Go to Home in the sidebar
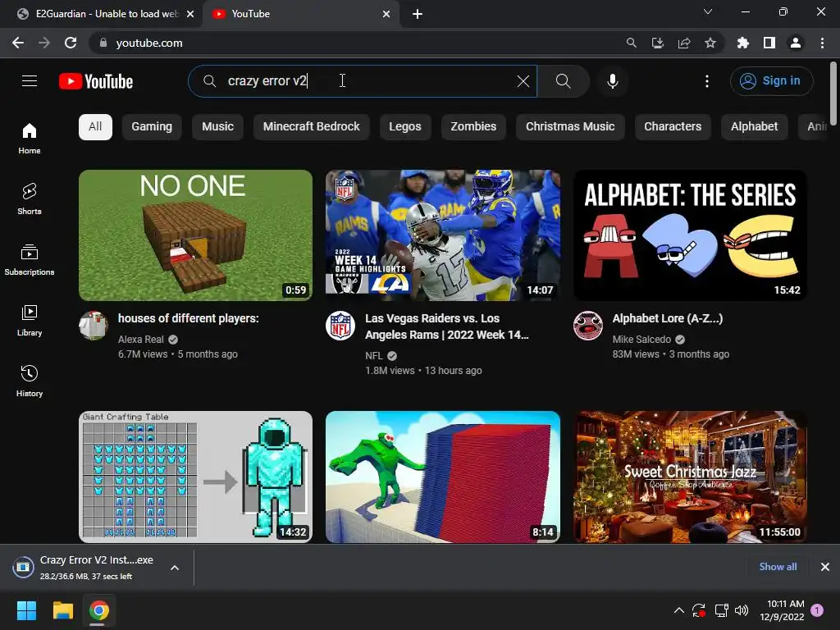Image resolution: width=840 pixels, height=630 pixels. point(30,138)
